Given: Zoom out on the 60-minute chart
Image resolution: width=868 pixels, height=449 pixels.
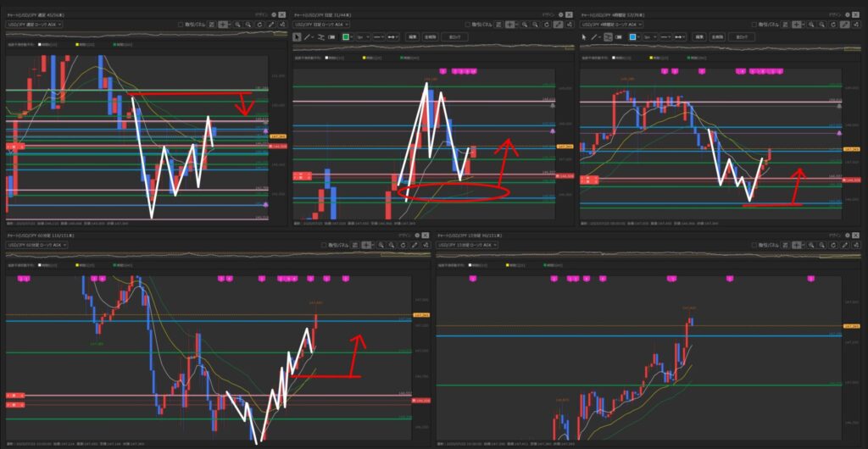Looking at the screenshot, I should pyautogui.click(x=392, y=245).
